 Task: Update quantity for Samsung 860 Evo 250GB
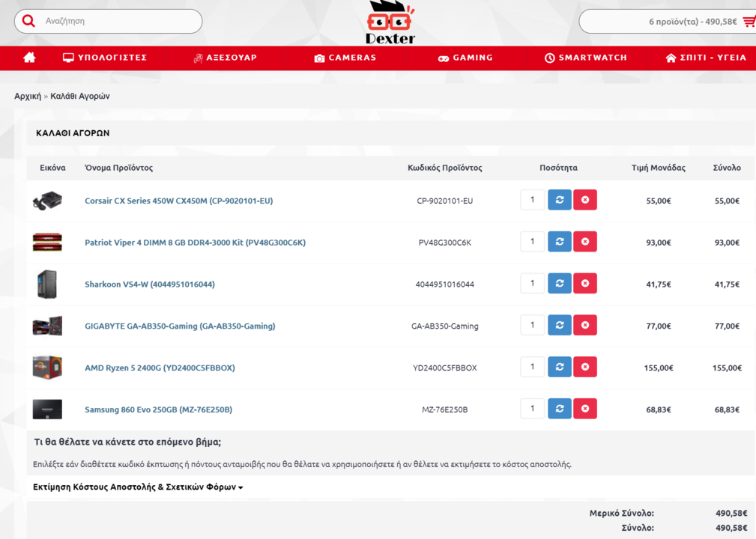[559, 409]
